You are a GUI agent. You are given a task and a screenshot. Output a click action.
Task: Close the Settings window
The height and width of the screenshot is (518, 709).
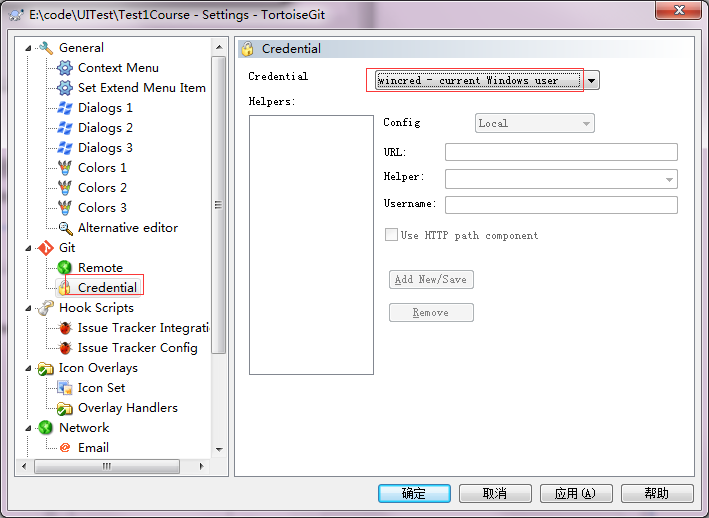click(x=678, y=10)
